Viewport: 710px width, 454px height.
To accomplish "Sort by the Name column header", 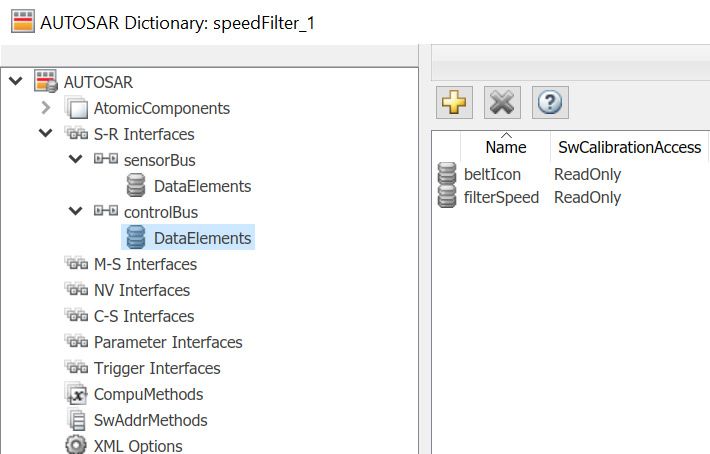I will [x=505, y=147].
